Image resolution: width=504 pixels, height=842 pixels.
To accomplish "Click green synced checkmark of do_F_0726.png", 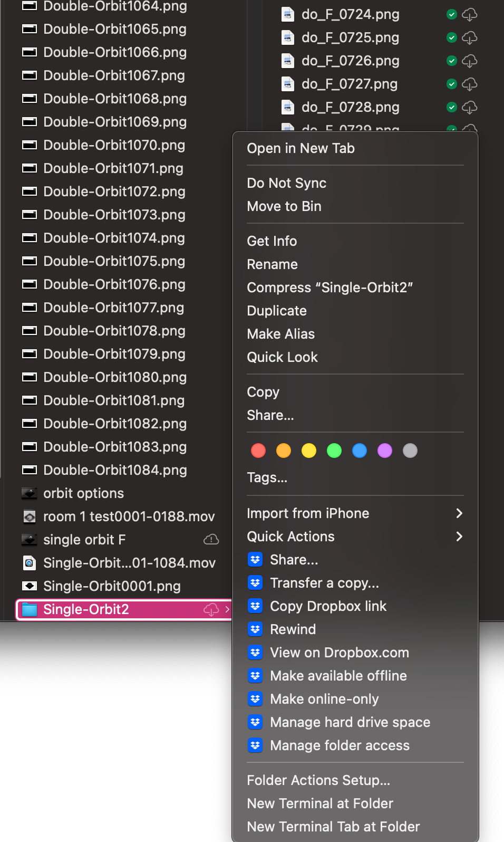I will point(452,61).
